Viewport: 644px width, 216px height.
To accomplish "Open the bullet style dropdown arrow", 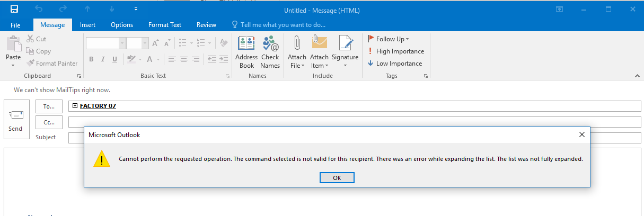I will 191,43.
